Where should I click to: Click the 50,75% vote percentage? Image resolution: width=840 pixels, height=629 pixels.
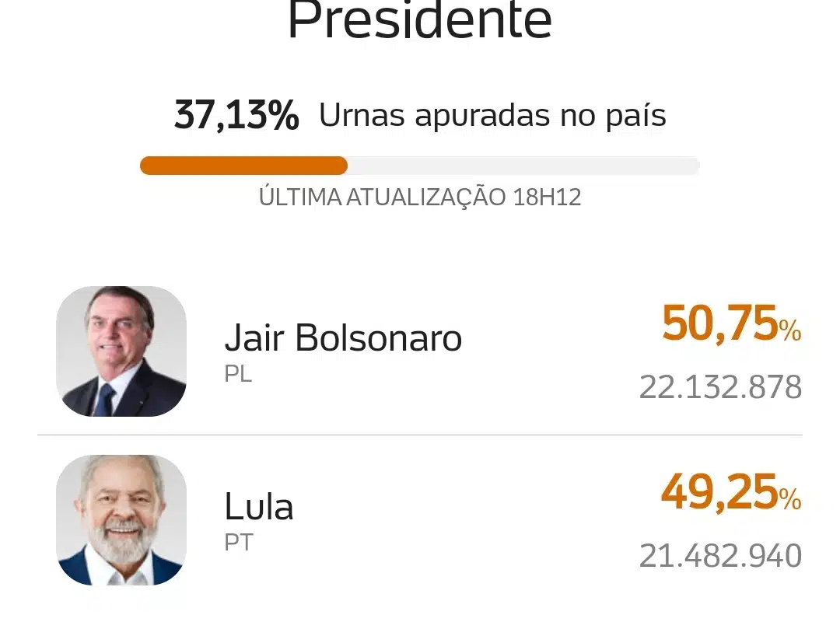(x=731, y=323)
